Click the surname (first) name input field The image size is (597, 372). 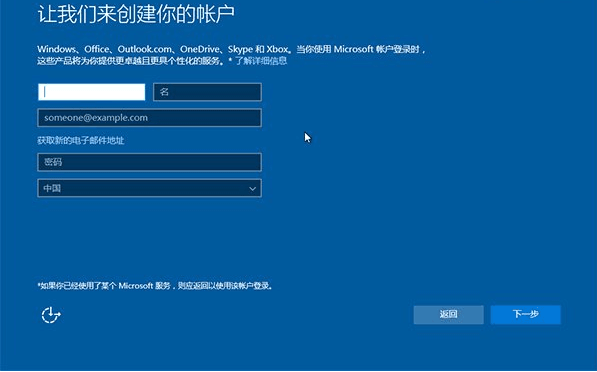pos(91,92)
